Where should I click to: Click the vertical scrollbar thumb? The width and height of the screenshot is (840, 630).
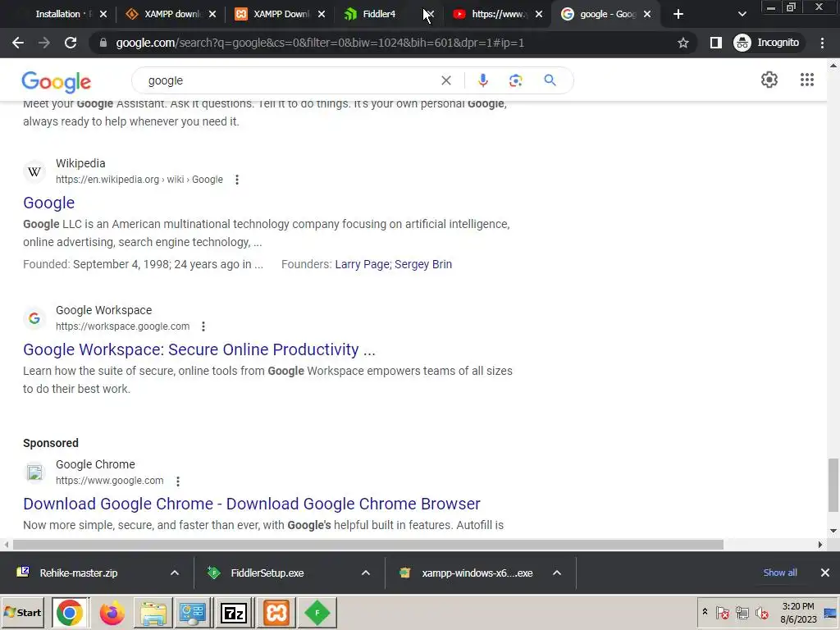click(833, 485)
